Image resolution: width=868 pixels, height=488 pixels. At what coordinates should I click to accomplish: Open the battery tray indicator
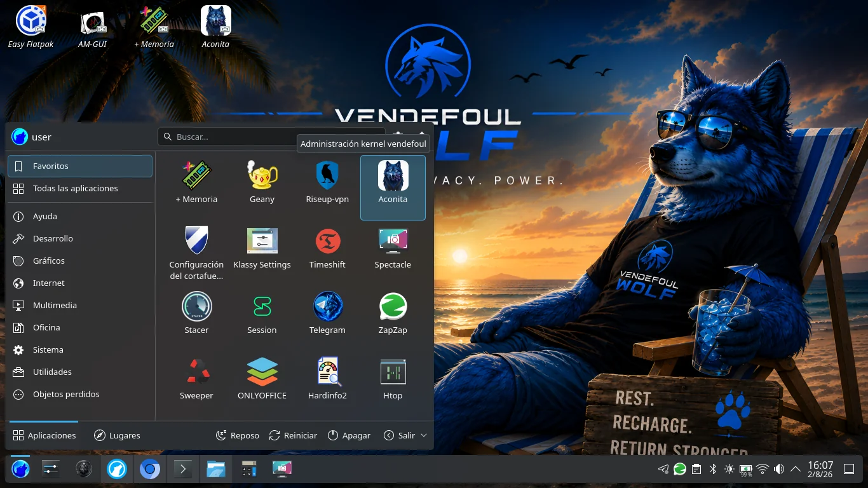746,470
